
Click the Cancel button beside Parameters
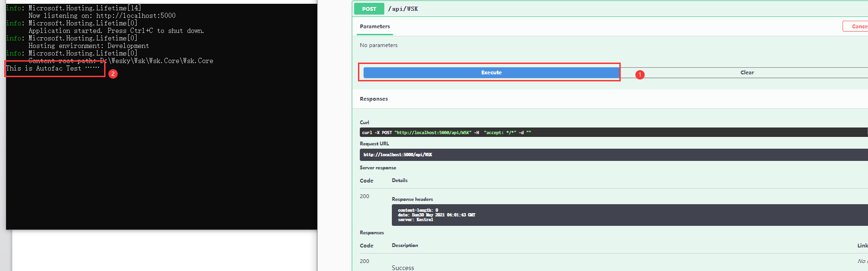pyautogui.click(x=856, y=26)
